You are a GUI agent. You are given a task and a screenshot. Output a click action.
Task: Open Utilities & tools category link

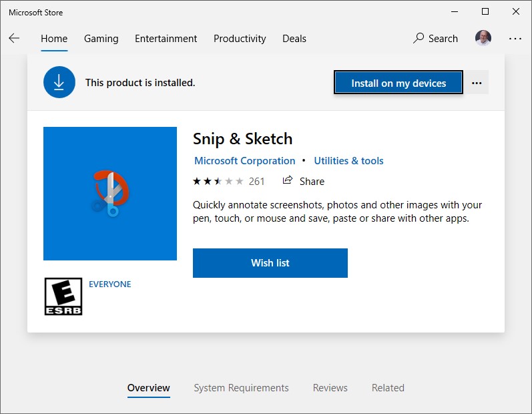point(348,160)
